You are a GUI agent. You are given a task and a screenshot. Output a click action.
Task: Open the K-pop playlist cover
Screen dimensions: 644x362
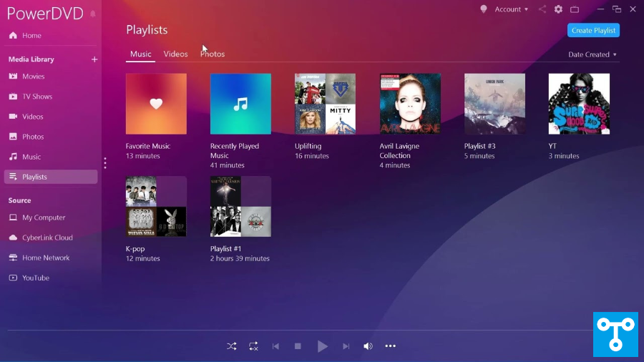coord(156,207)
